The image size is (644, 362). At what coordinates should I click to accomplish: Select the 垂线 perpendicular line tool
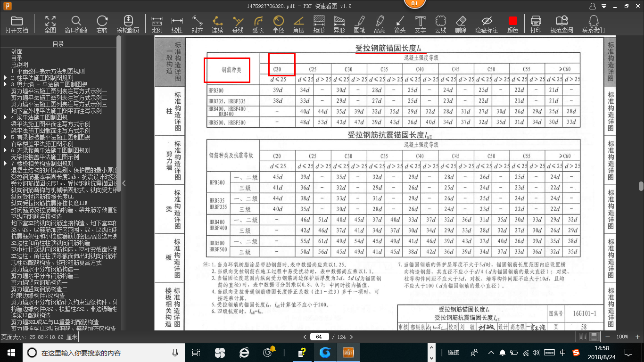(x=238, y=24)
